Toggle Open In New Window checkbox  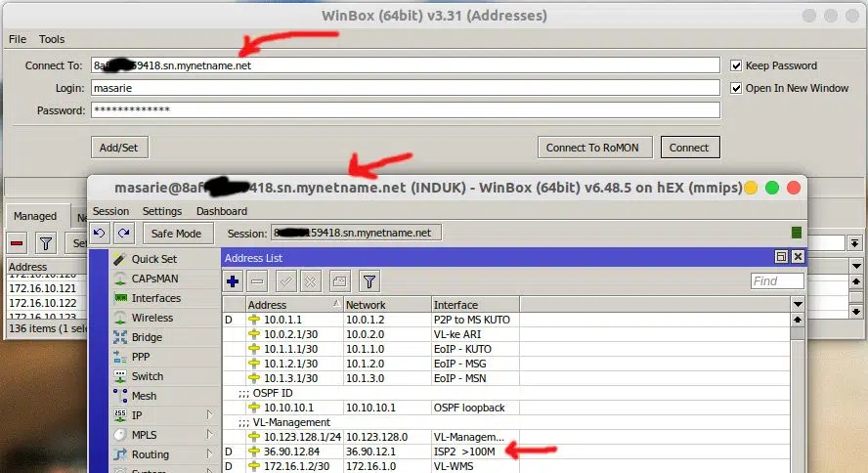pos(736,88)
